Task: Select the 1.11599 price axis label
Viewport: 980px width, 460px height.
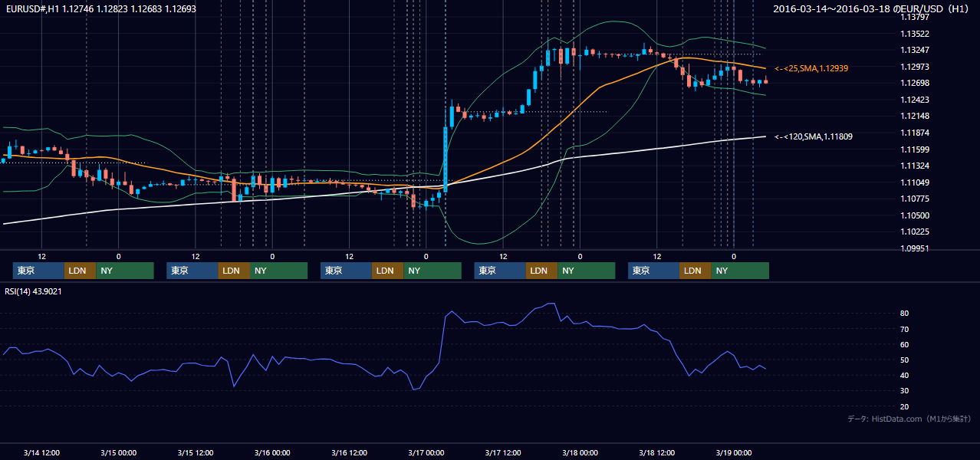Action: click(915, 149)
